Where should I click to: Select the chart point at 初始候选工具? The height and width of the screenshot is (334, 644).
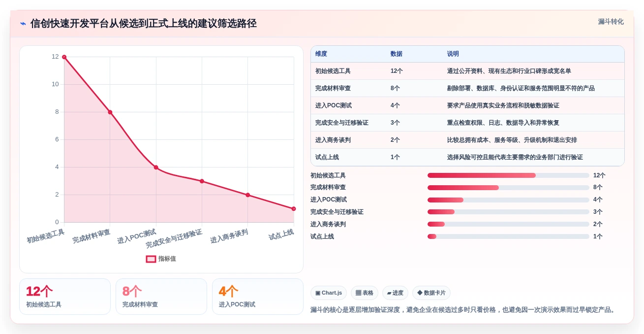point(64,57)
